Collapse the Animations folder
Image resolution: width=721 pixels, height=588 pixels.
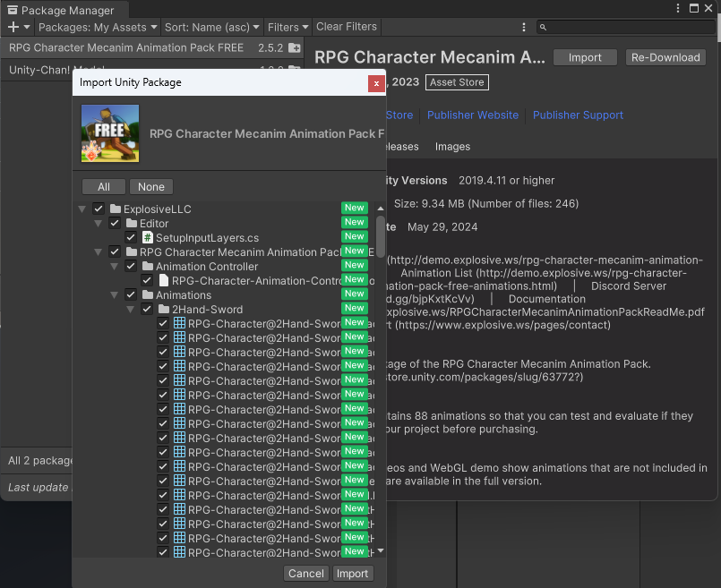tap(114, 294)
